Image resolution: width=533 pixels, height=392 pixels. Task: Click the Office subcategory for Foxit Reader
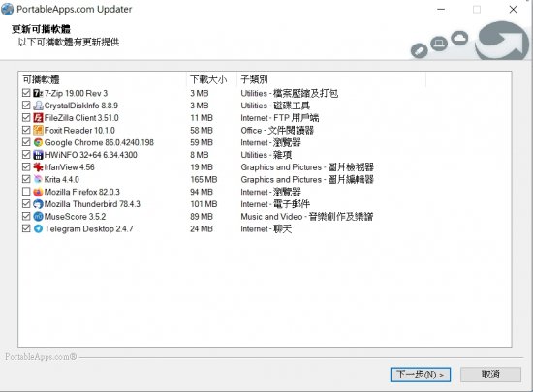277,130
